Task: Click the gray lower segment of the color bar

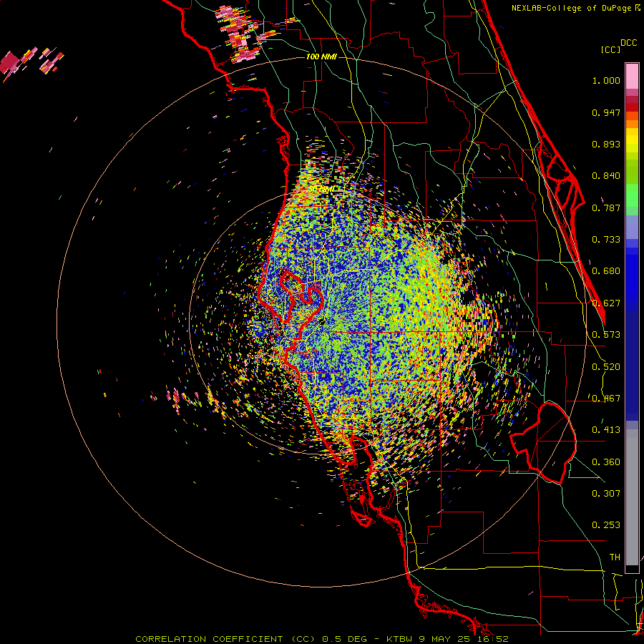Action: pyautogui.click(x=632, y=497)
